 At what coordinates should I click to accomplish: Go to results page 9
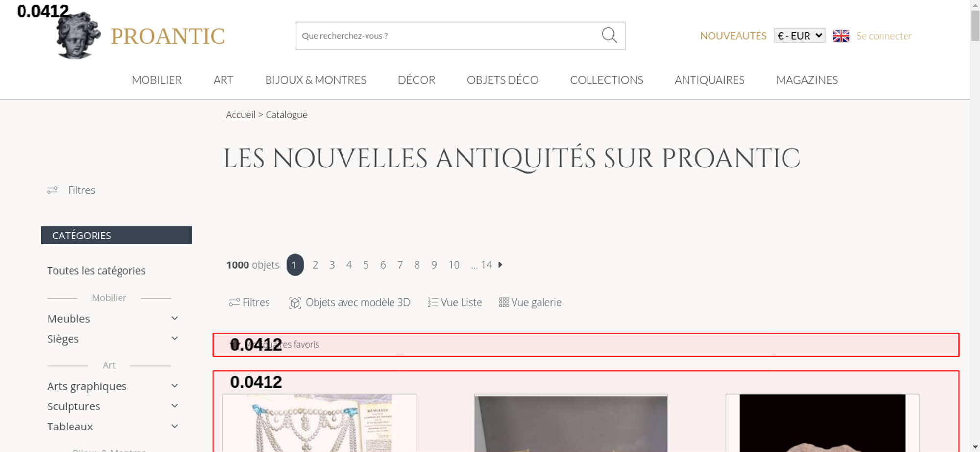tap(434, 265)
